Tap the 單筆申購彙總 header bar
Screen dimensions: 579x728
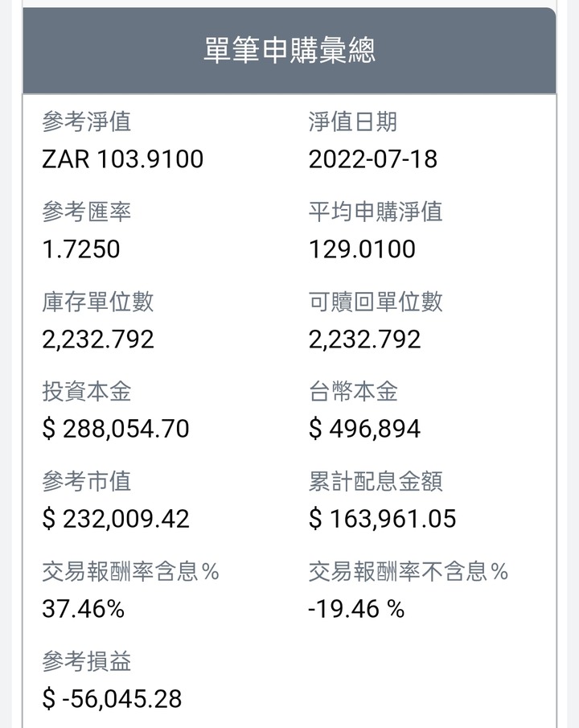[289, 51]
